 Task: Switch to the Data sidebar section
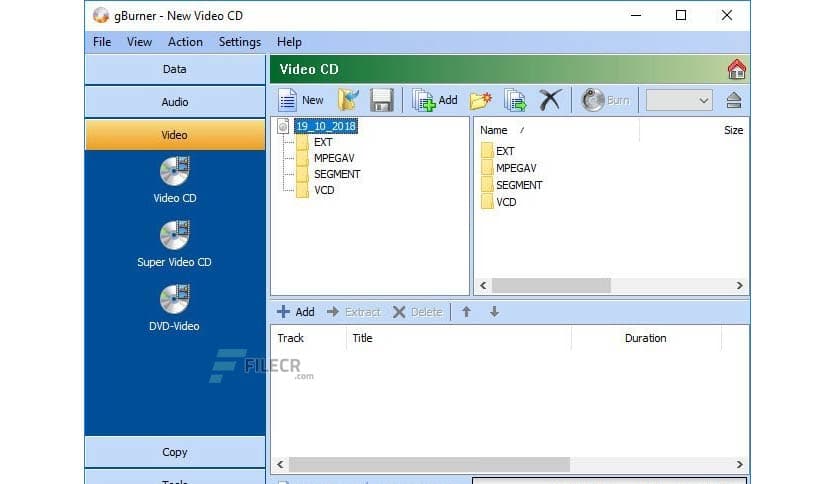point(175,69)
